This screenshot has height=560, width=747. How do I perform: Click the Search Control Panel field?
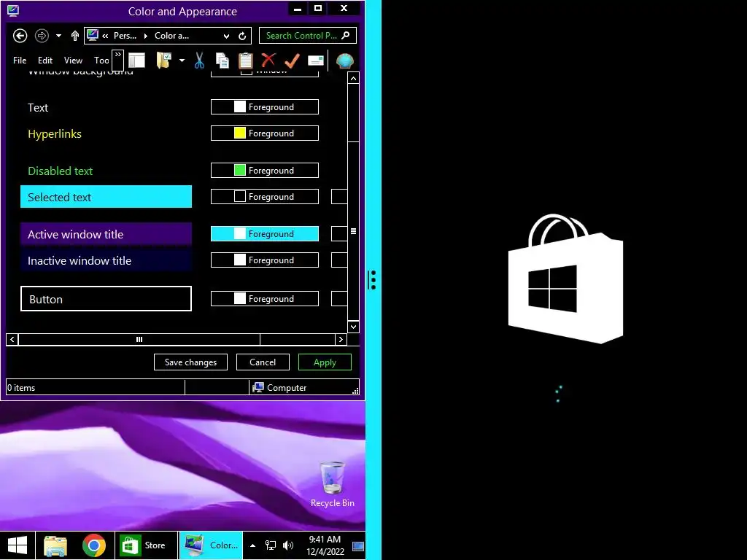click(x=308, y=36)
